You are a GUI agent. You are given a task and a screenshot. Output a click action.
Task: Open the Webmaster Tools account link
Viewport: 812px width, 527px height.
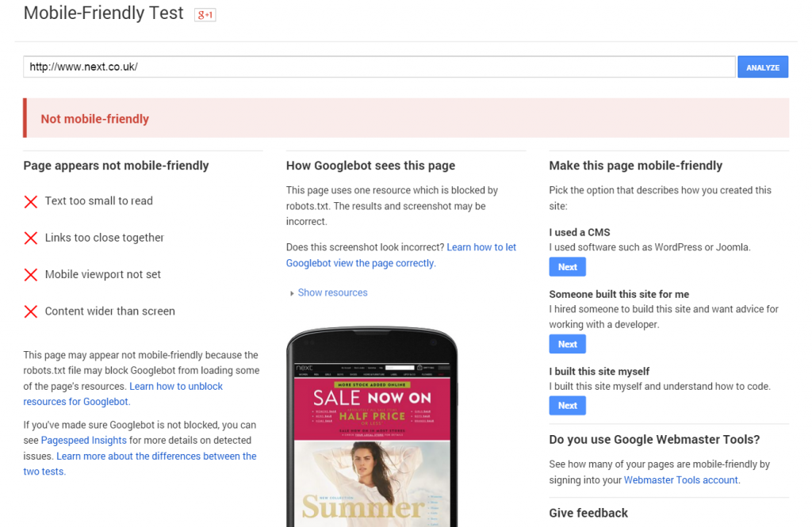click(x=680, y=480)
